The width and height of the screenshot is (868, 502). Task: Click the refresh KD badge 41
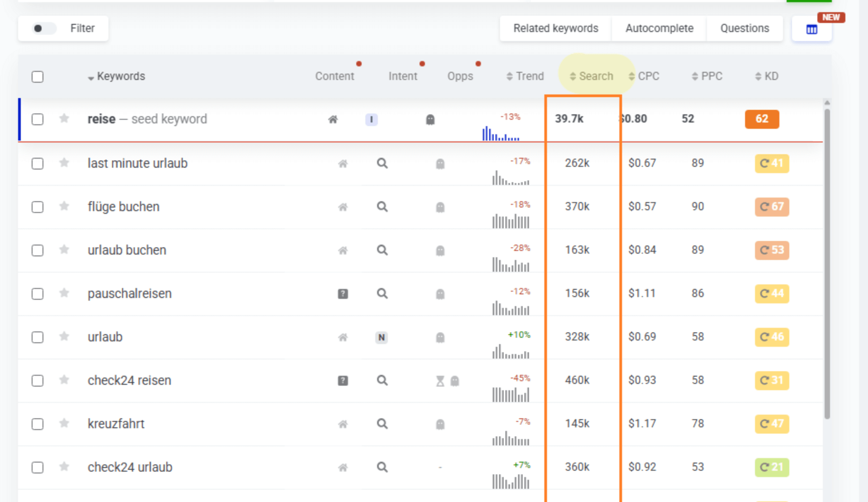click(x=771, y=163)
